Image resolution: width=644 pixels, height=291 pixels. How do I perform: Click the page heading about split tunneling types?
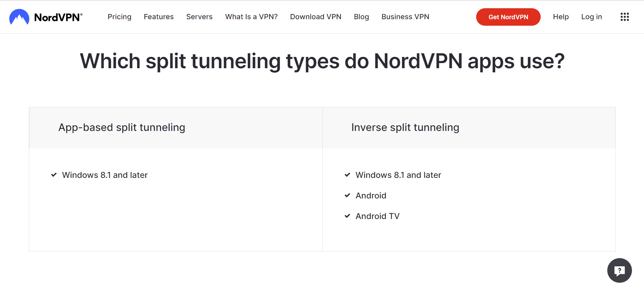click(x=322, y=61)
